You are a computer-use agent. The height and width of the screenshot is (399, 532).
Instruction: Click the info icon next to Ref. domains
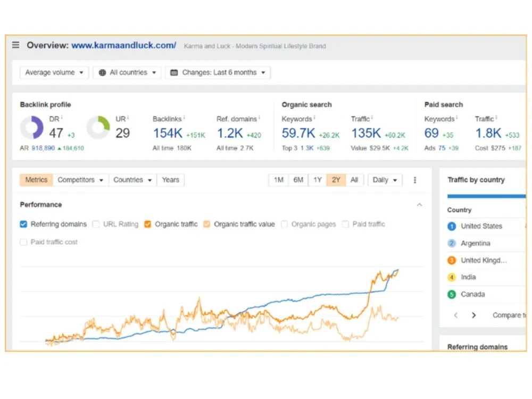coord(259,118)
